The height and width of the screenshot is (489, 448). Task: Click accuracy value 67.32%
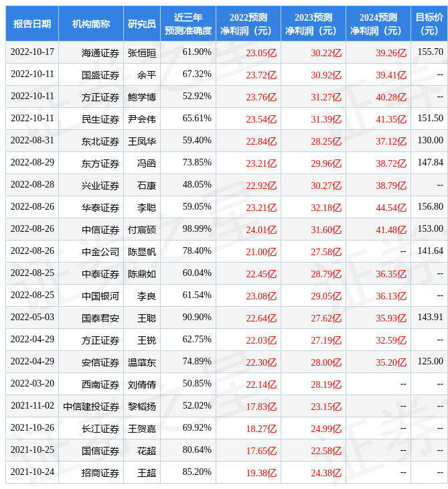point(197,74)
